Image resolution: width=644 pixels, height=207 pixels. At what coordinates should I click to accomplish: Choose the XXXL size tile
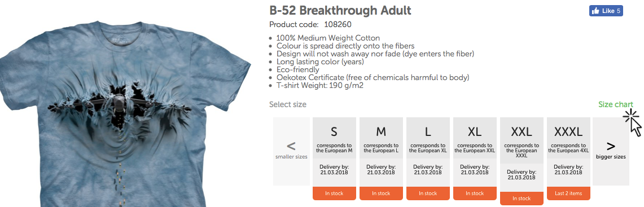click(x=568, y=152)
